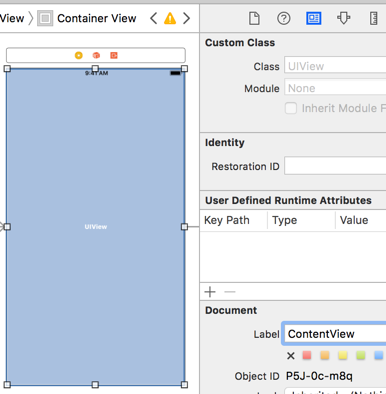
Task: Choose the orange label color
Action: (x=325, y=355)
